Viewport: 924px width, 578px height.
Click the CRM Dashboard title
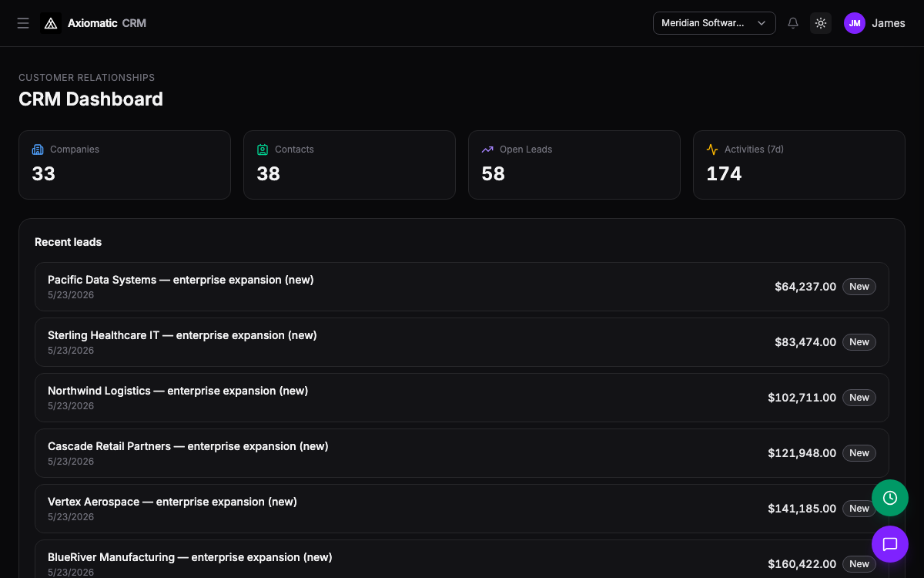(x=91, y=99)
